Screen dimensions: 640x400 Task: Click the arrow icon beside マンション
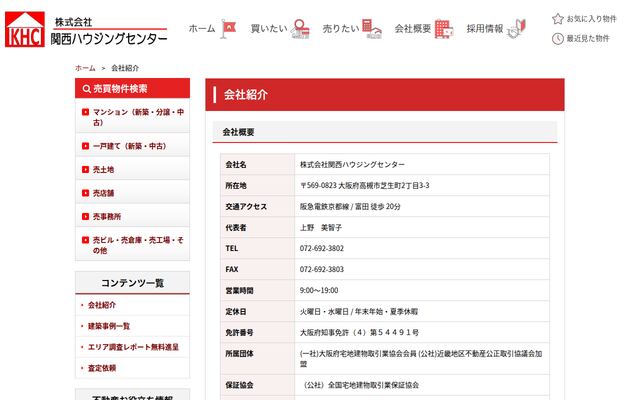point(85,112)
